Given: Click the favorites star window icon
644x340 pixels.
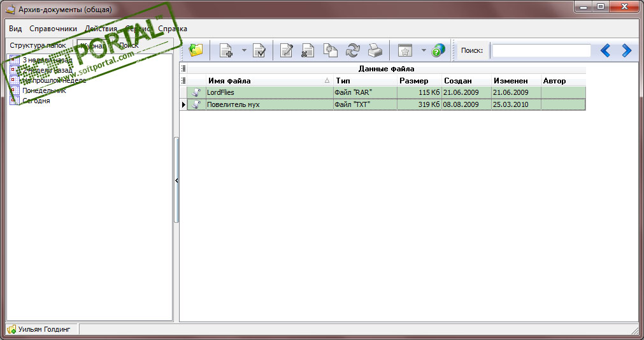Looking at the screenshot, I should tap(405, 50).
